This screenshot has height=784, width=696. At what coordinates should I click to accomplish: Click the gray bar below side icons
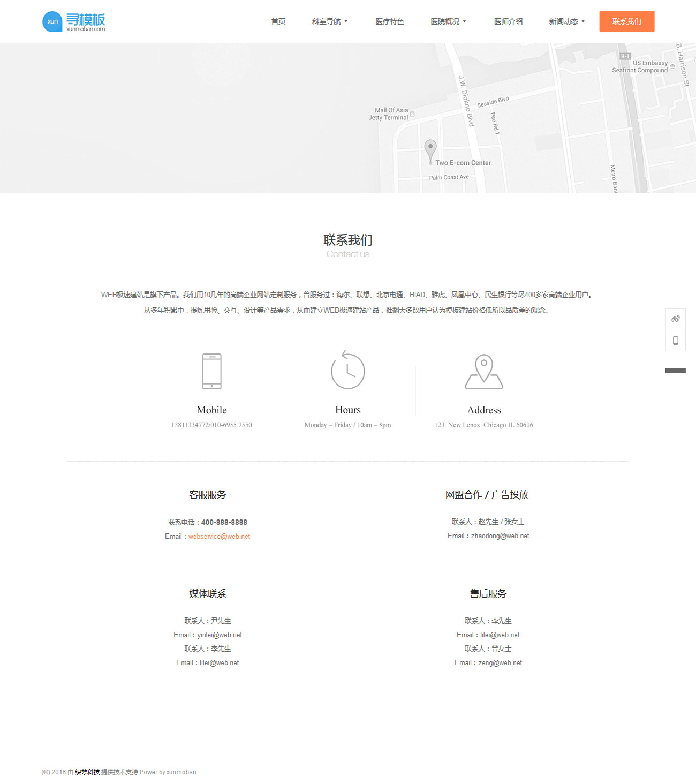point(675,371)
